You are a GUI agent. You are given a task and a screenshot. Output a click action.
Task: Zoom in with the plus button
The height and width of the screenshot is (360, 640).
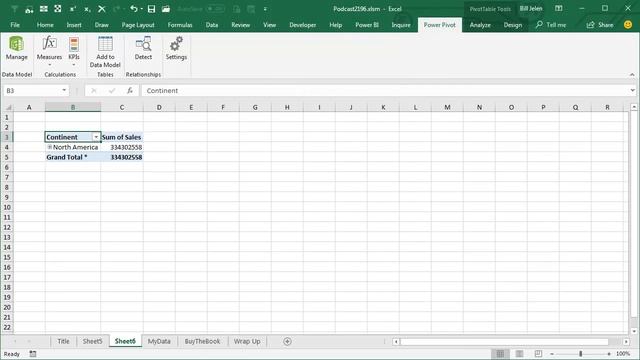click(609, 354)
